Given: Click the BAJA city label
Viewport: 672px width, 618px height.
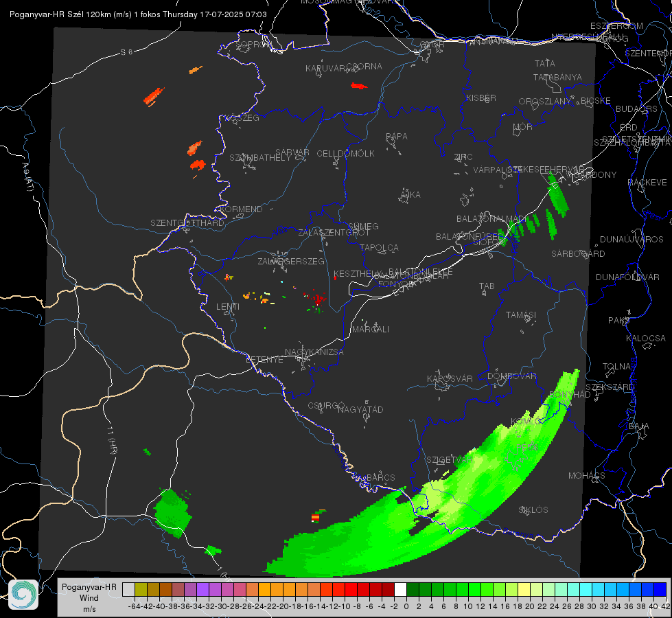Looking at the screenshot, I should (x=639, y=426).
